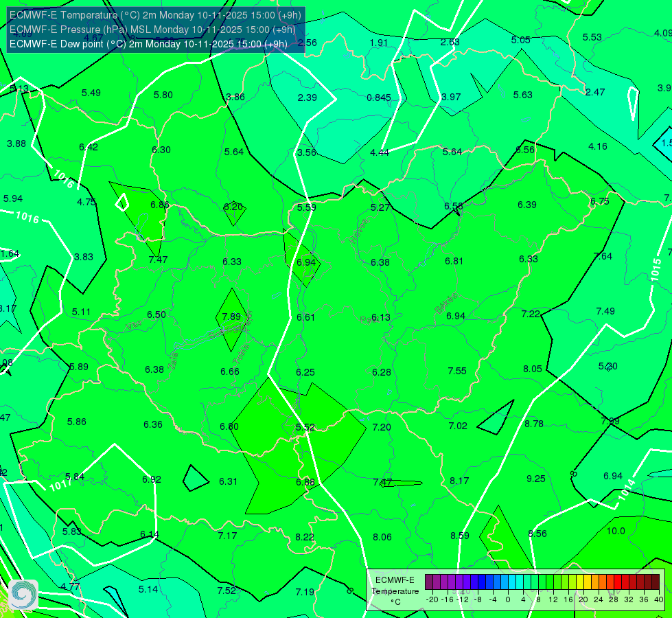672x618 pixels.
Task: Click the 5.59 grid value
Action: pos(307,207)
